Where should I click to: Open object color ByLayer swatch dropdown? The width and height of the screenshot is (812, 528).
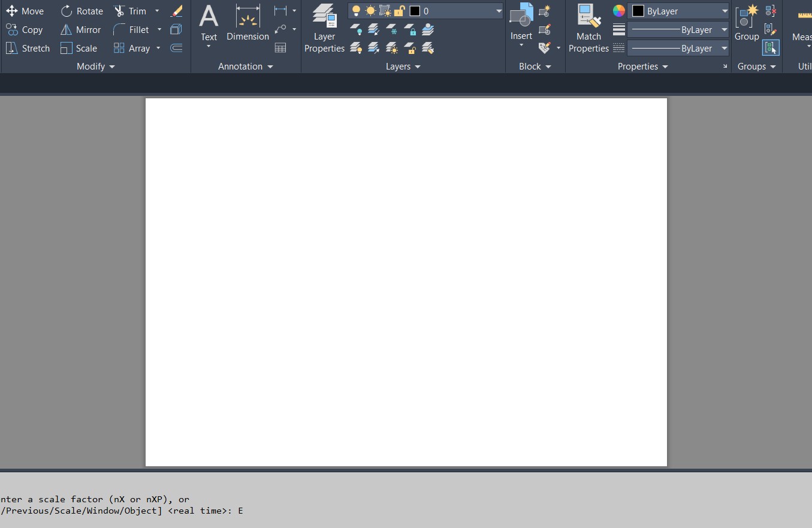click(x=678, y=11)
